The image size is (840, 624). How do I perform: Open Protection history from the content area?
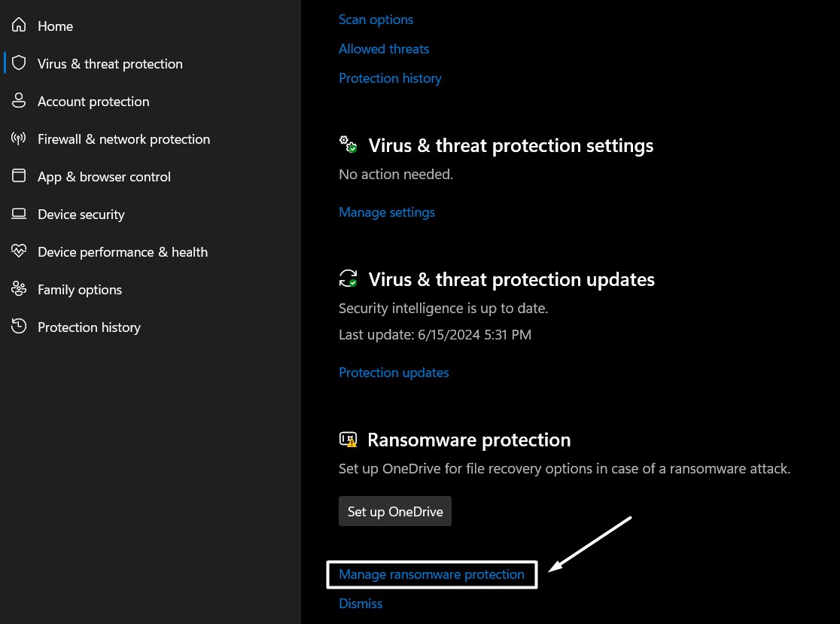390,78
